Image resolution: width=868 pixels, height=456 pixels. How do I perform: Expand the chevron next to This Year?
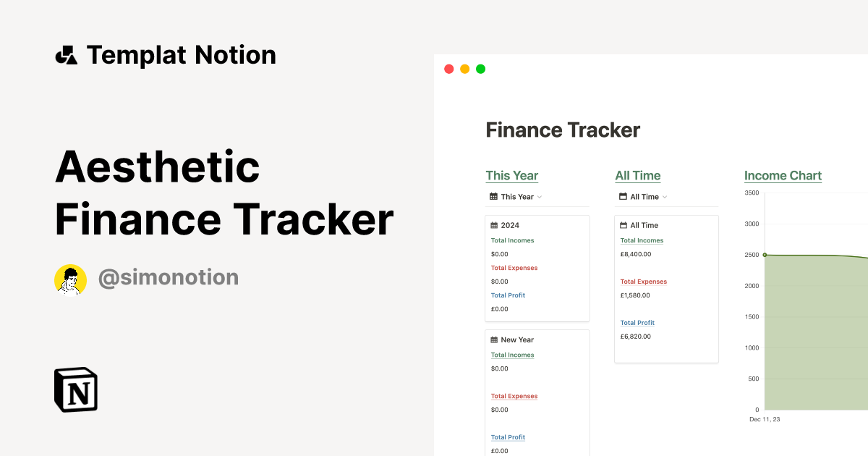[539, 197]
